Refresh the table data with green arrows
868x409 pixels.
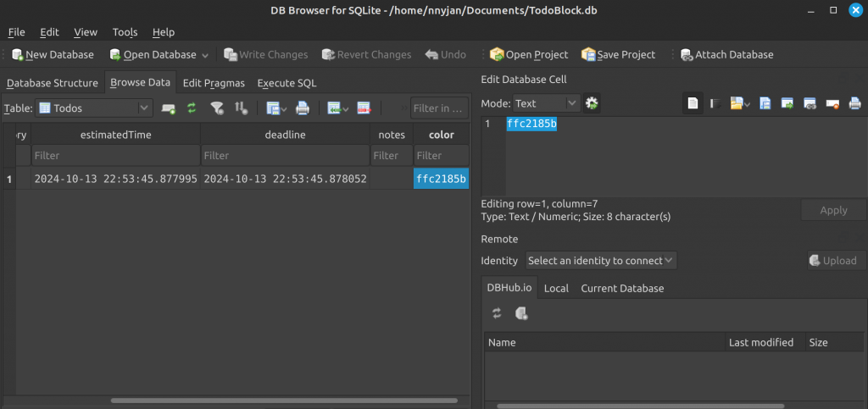click(x=192, y=108)
